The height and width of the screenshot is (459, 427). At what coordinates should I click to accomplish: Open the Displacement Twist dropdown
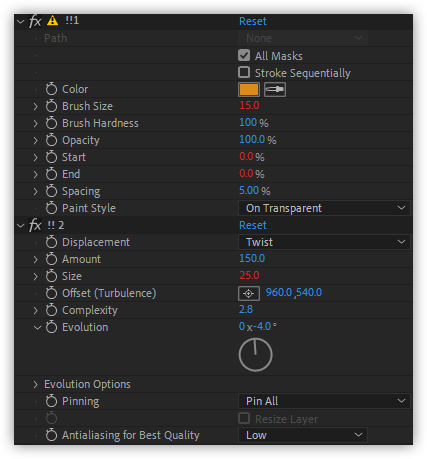tap(324, 242)
